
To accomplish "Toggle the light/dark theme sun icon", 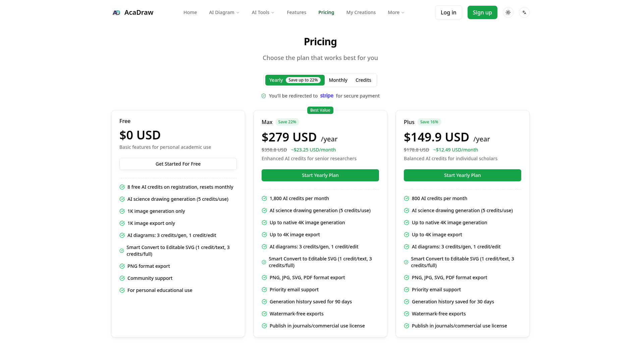I will 508,12.
